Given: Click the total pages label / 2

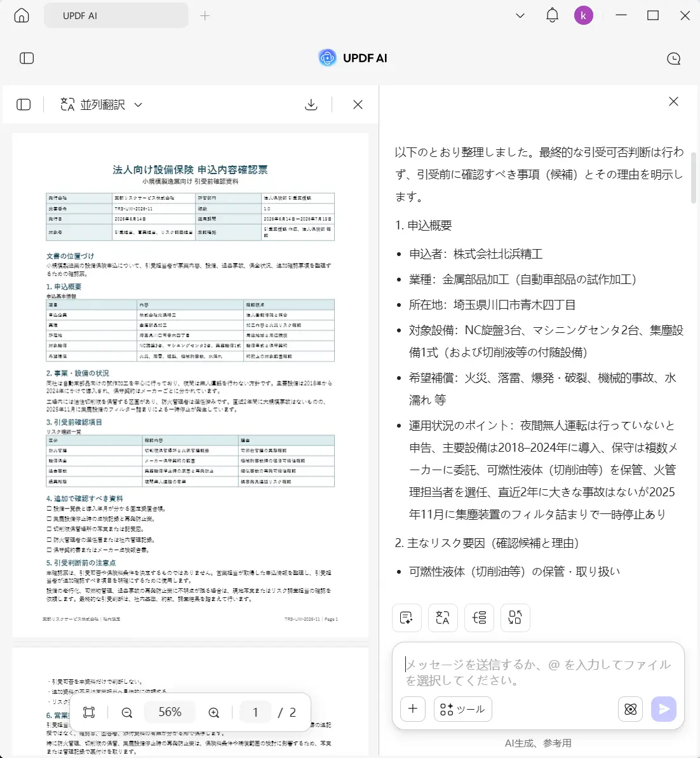Looking at the screenshot, I should tap(286, 712).
